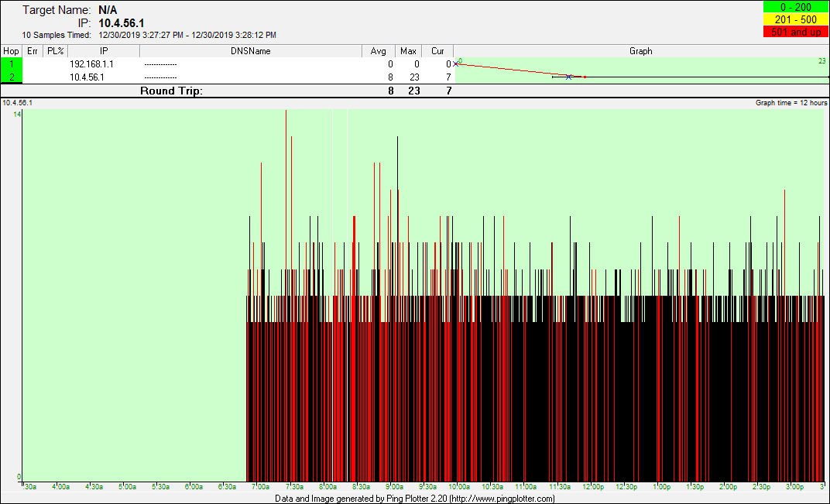Image resolution: width=830 pixels, height=504 pixels.
Task: Click the yellow 201 - 500 legend swatch
Action: tap(795, 19)
